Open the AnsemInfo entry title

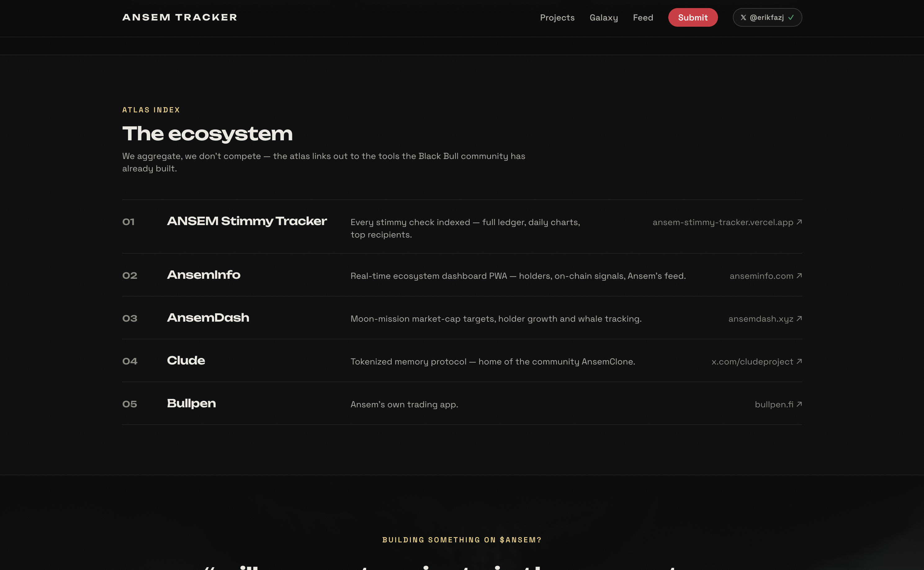pyautogui.click(x=204, y=275)
